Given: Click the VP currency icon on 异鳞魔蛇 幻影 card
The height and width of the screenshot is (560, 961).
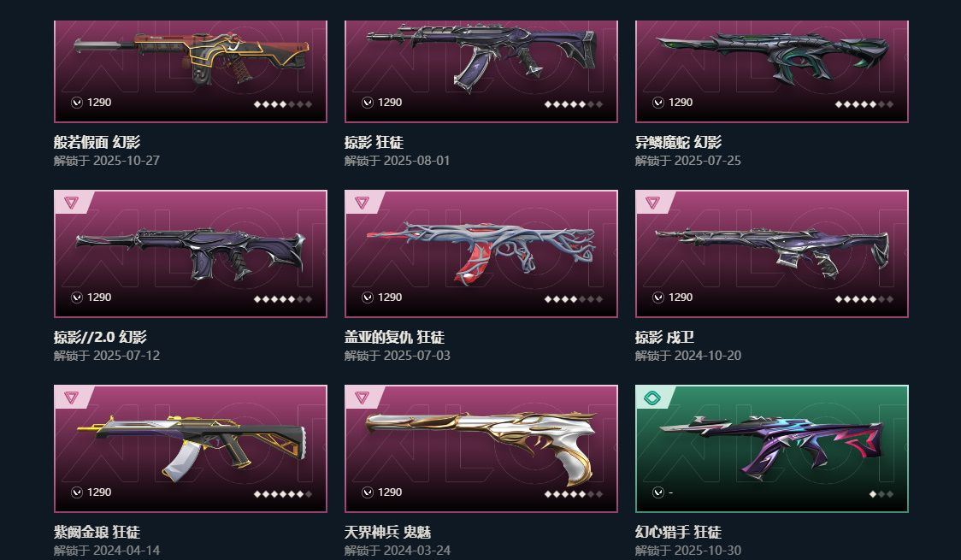Looking at the screenshot, I should coord(657,103).
